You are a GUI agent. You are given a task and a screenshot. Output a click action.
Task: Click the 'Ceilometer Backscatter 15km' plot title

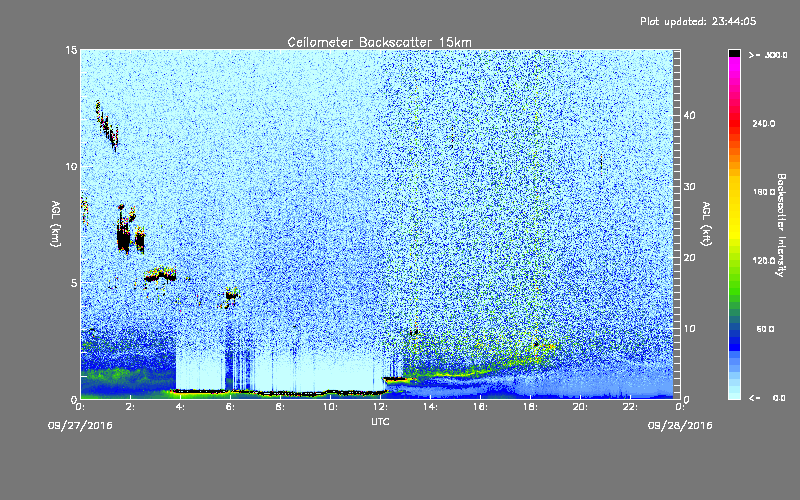(379, 42)
